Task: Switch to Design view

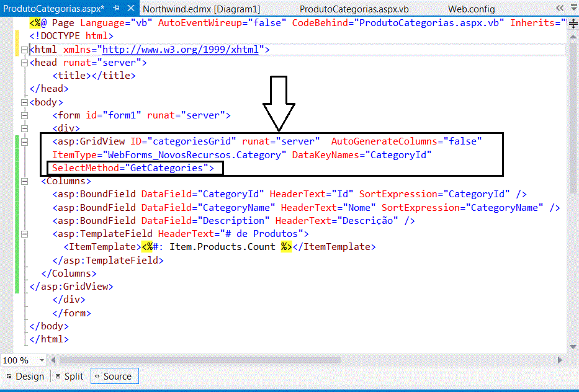Action: tap(25, 376)
